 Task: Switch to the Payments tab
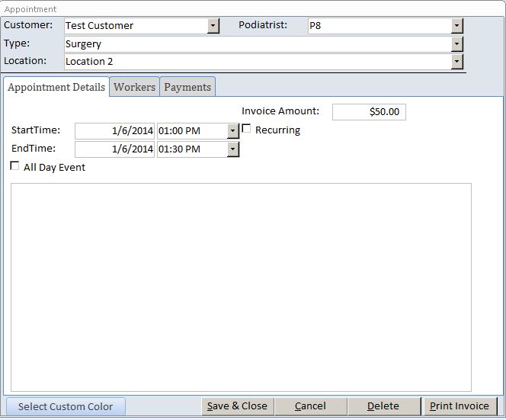tap(187, 87)
